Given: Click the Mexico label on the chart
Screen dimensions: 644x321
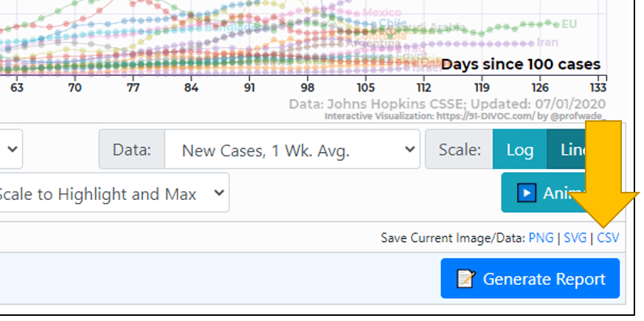Looking at the screenshot, I should (382, 13).
